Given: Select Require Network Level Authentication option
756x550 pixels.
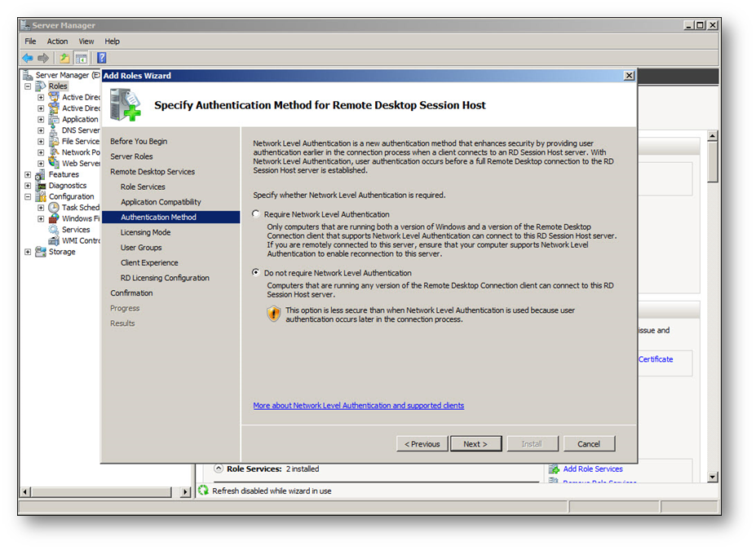Looking at the screenshot, I should point(257,214).
